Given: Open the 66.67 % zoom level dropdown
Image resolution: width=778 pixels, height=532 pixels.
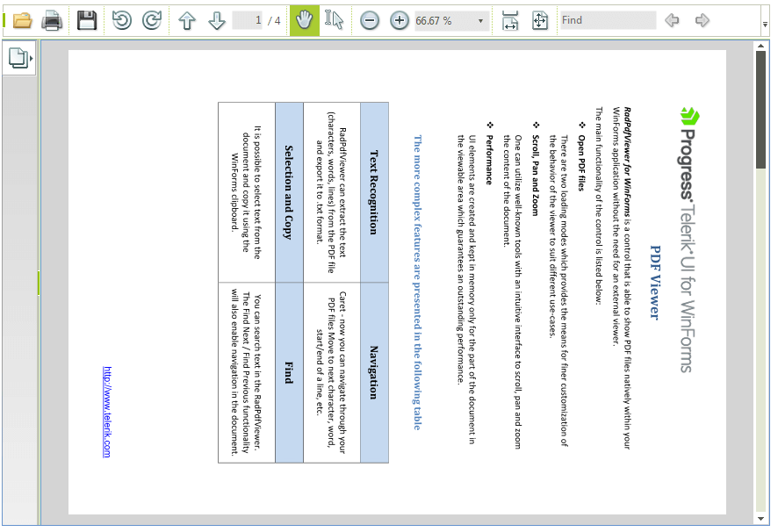Looking at the screenshot, I should click(x=480, y=21).
